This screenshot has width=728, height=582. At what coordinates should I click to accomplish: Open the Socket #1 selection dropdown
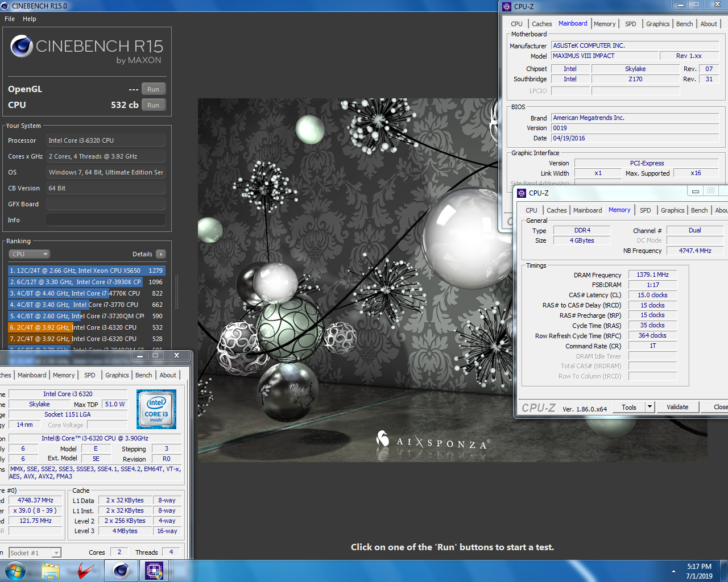point(35,552)
